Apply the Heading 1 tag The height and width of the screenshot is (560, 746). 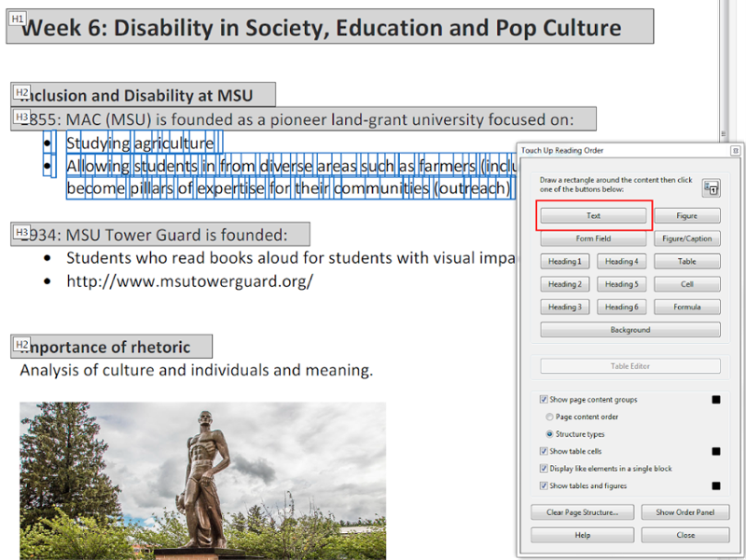point(565,261)
